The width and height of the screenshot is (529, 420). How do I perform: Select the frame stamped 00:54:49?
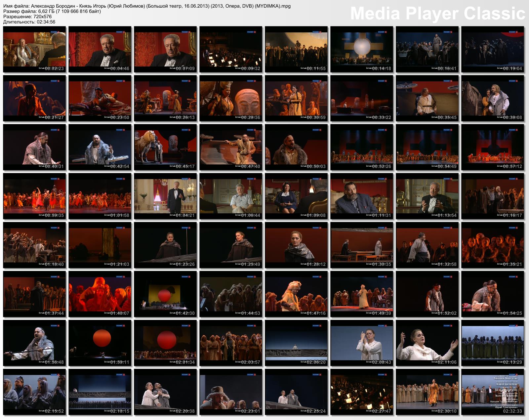click(427, 147)
